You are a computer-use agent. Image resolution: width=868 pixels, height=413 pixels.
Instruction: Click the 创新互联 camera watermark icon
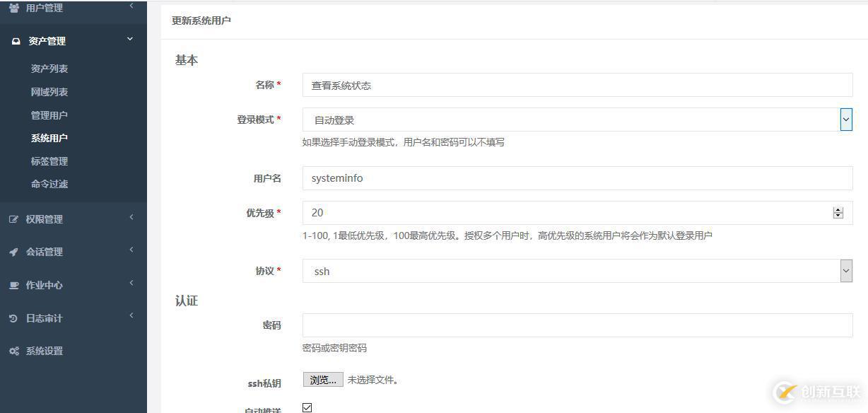point(787,390)
